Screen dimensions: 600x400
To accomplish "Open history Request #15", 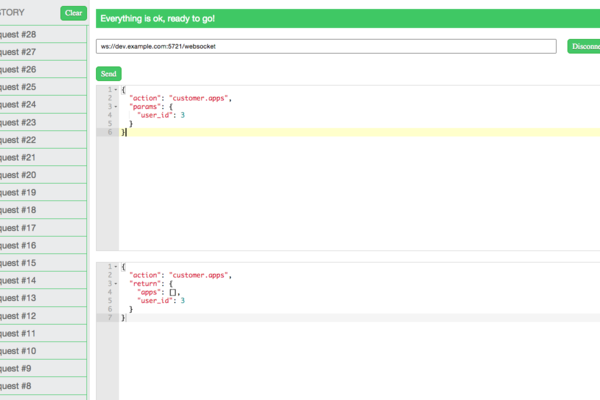I will pos(43,263).
